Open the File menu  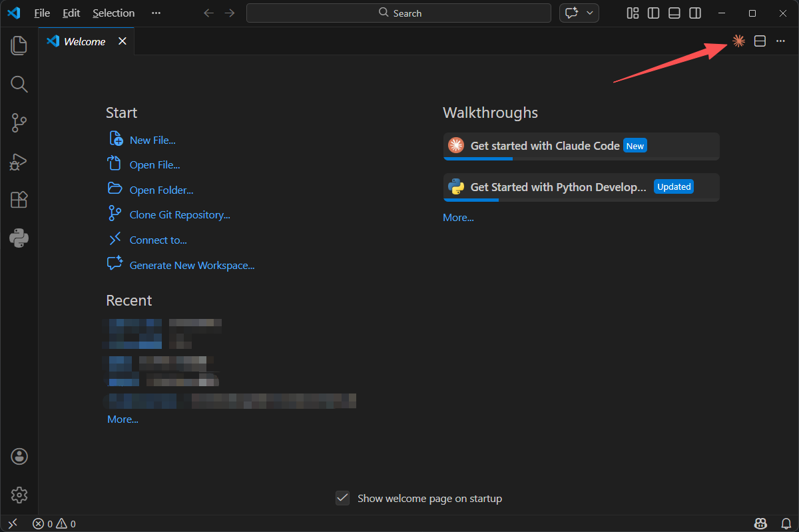42,13
